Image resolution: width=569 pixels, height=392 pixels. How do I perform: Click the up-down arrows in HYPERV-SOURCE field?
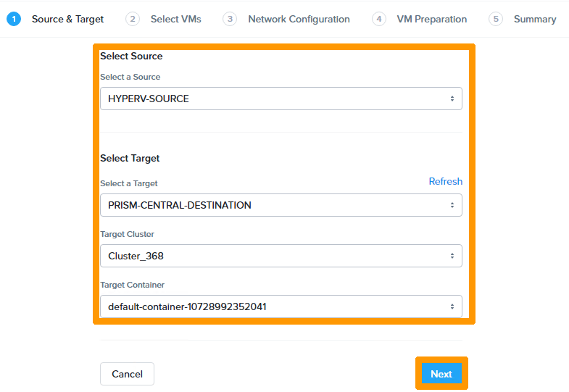[452, 99]
